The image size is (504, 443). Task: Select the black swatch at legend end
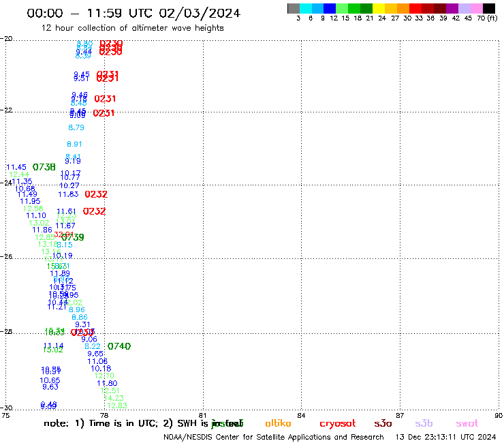point(488,9)
